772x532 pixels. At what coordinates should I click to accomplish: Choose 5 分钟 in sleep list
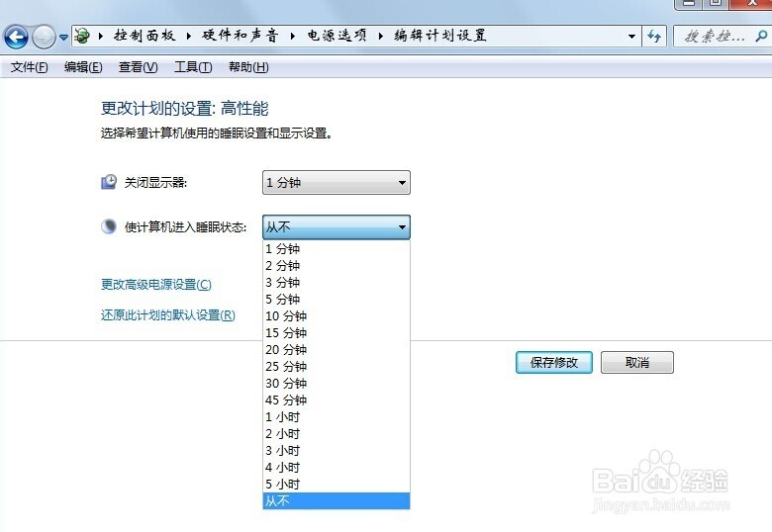click(x=337, y=299)
